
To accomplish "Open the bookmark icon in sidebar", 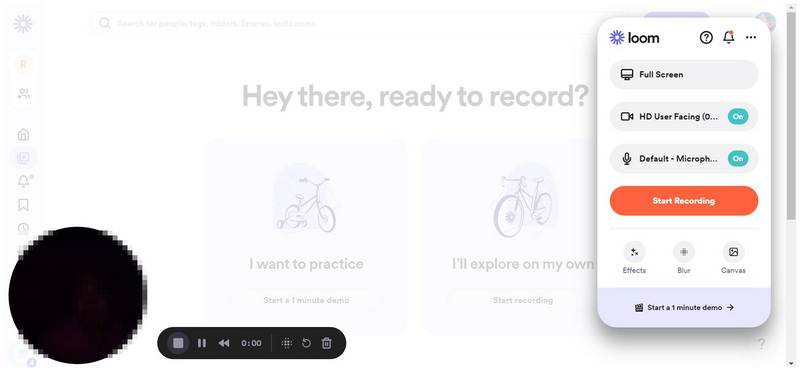I will tap(23, 205).
